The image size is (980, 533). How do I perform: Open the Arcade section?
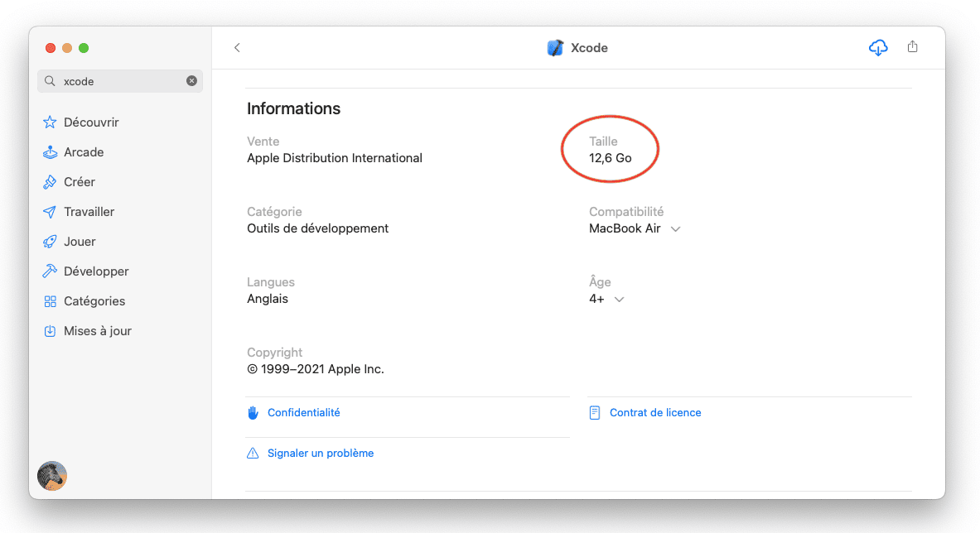point(84,152)
